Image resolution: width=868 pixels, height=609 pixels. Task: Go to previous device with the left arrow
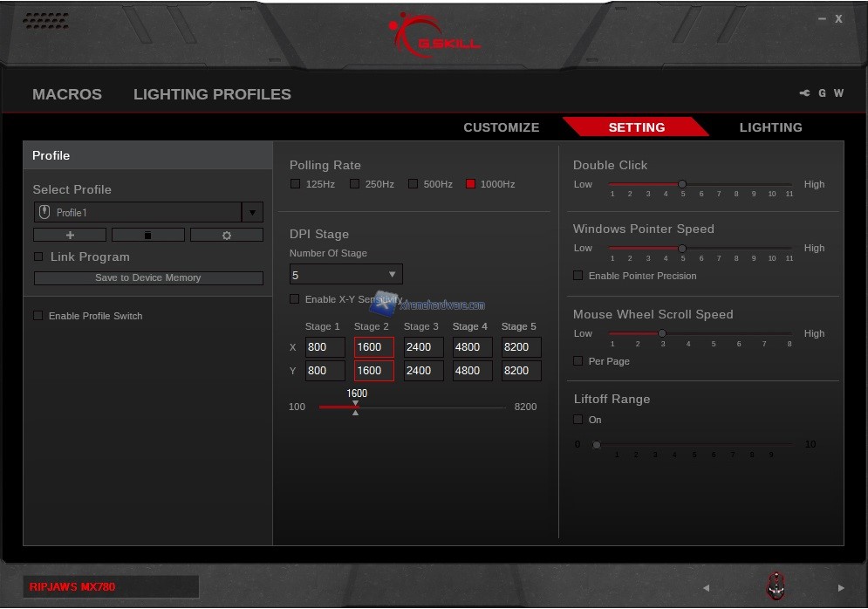[707, 587]
